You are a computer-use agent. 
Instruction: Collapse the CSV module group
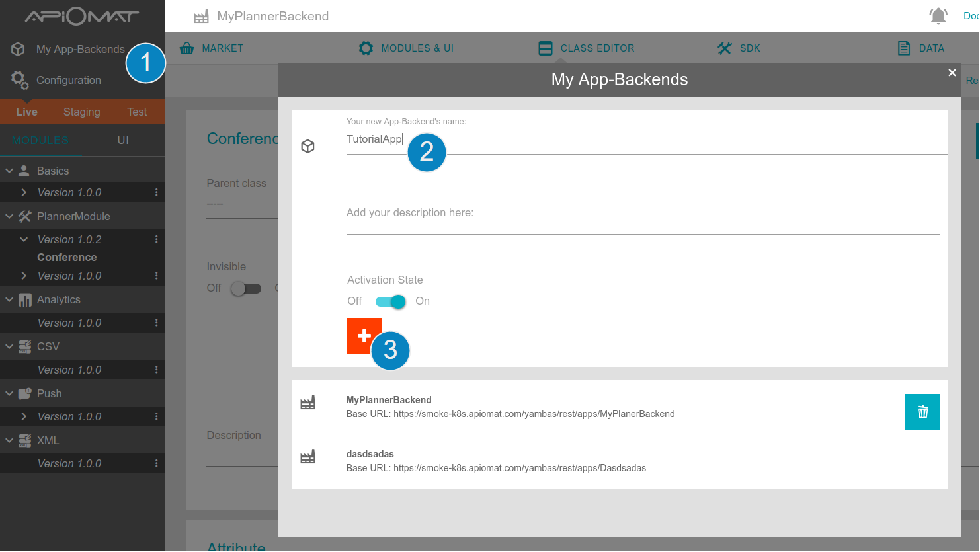tap(9, 346)
